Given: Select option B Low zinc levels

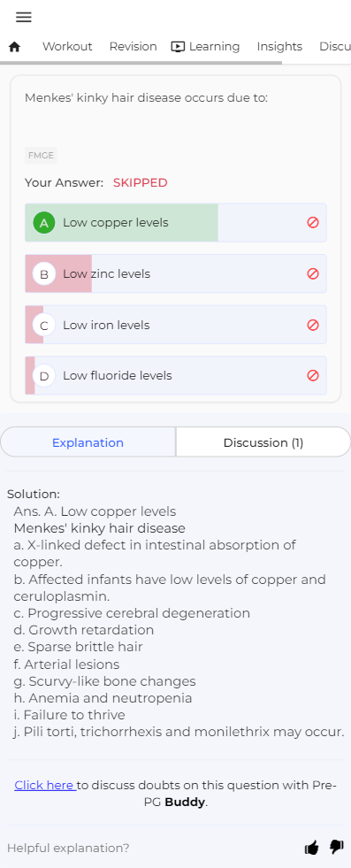Looking at the screenshot, I should pos(176,273).
